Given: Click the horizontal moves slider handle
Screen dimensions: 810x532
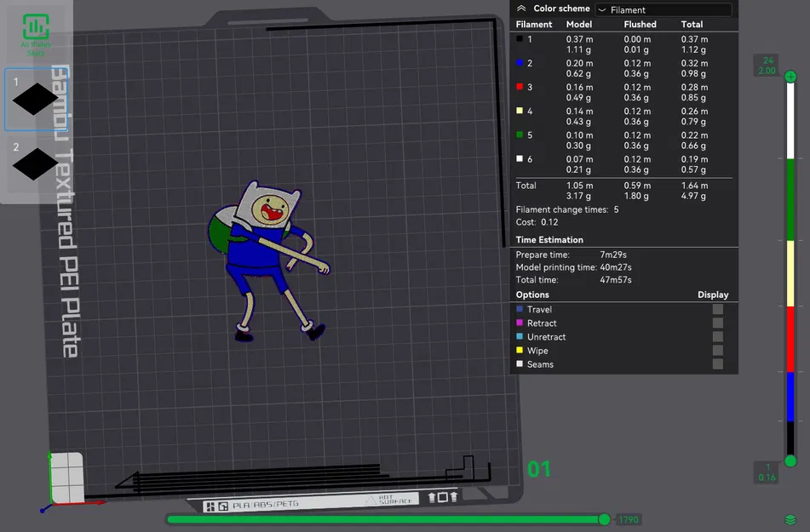Looking at the screenshot, I should [x=606, y=519].
